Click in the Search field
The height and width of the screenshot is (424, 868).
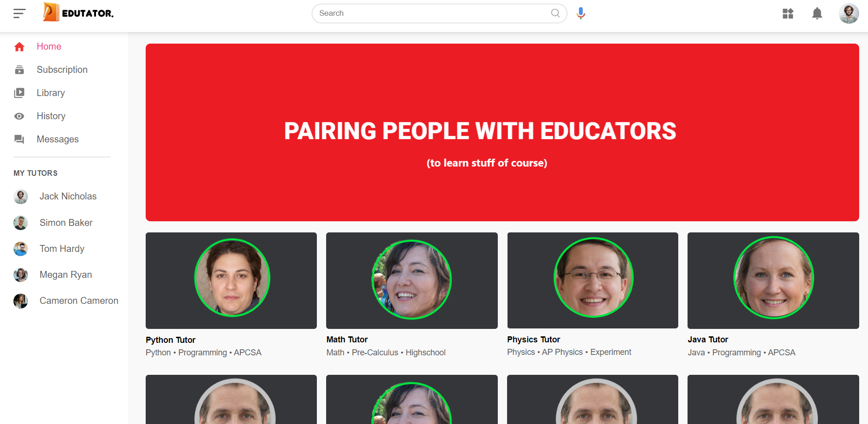pyautogui.click(x=434, y=13)
